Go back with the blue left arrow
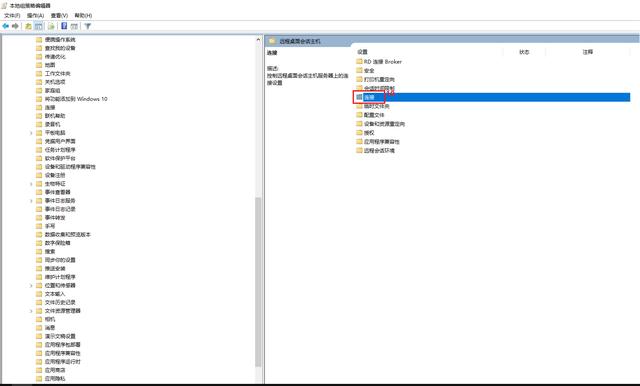 coord(6,26)
